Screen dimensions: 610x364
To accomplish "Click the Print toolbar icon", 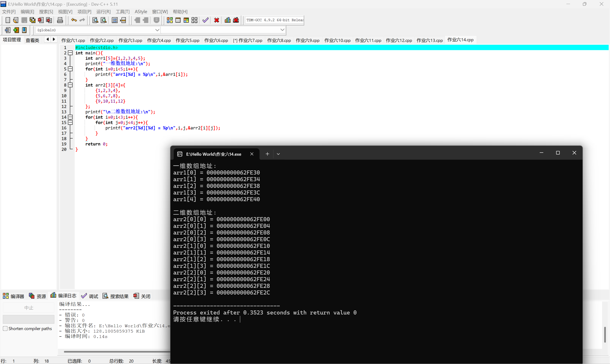I will (60, 20).
